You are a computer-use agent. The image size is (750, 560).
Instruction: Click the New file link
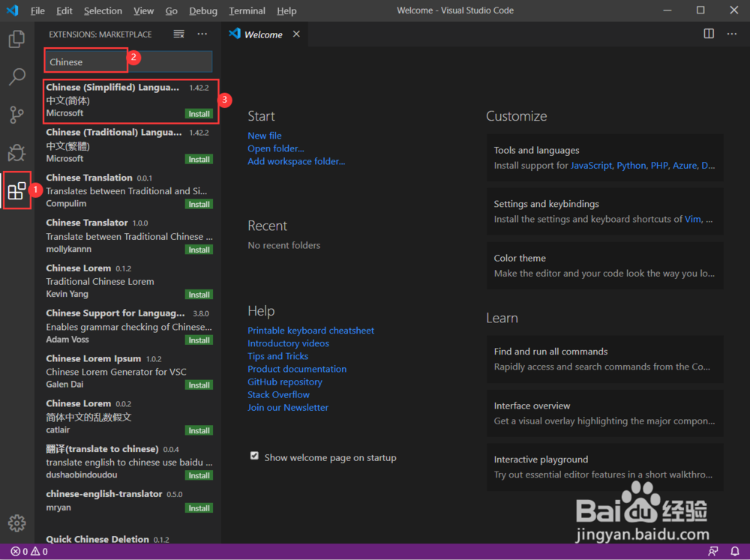(x=265, y=136)
